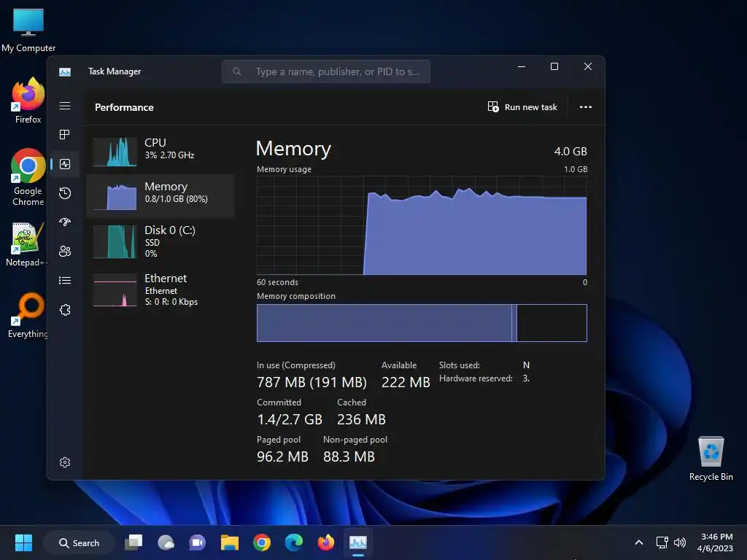Open the Chat taskbar icon
The width and height of the screenshot is (747, 560).
click(x=197, y=542)
